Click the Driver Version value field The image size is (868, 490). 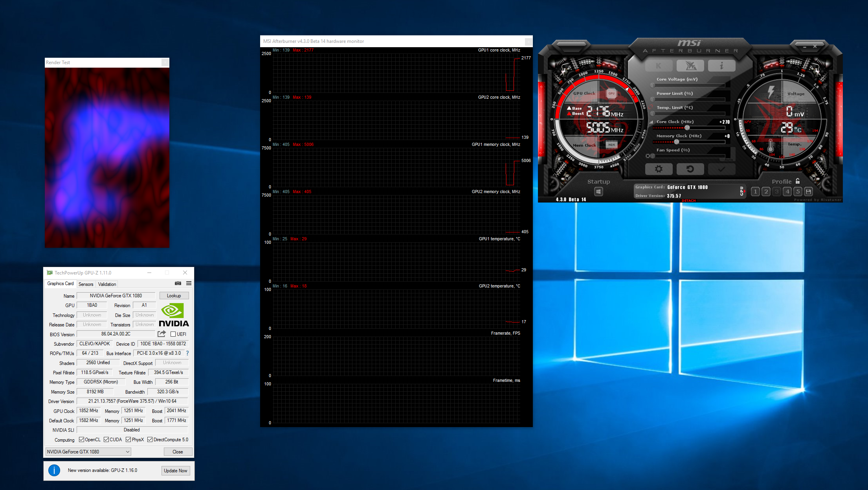132,401
